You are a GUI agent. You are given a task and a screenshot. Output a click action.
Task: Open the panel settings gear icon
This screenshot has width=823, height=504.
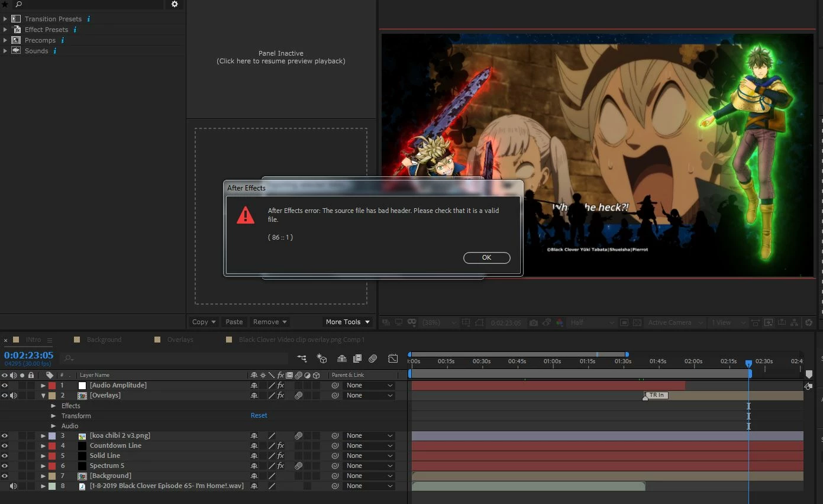coord(175,4)
